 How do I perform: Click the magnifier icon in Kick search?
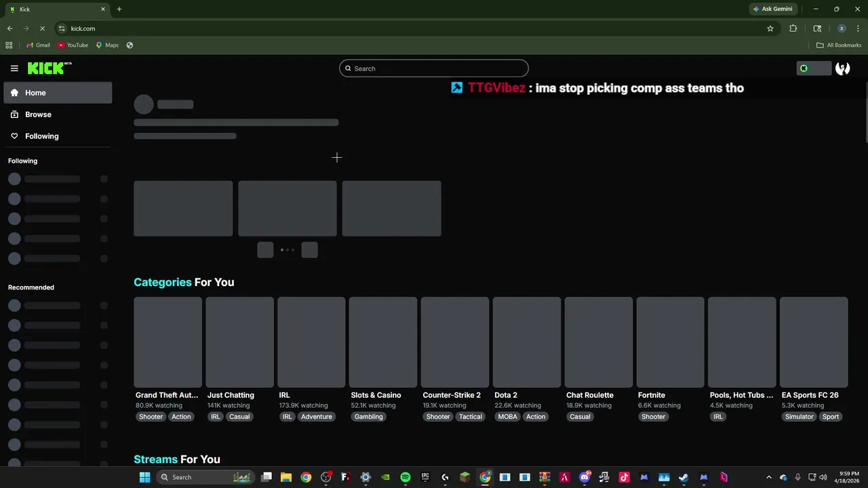349,68
